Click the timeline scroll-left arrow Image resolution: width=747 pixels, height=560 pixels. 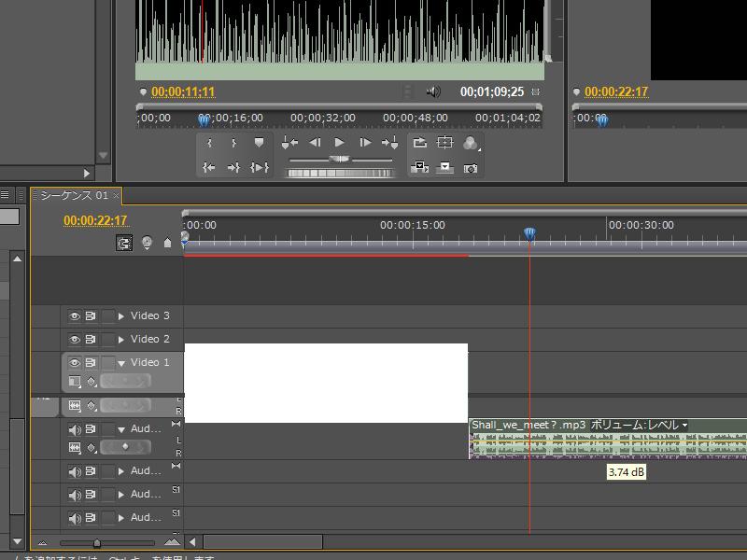pyautogui.click(x=192, y=541)
